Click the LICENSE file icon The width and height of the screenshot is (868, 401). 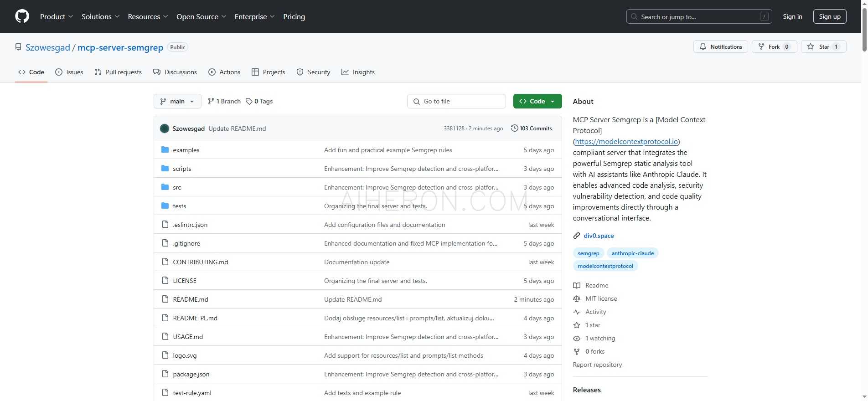click(x=165, y=280)
